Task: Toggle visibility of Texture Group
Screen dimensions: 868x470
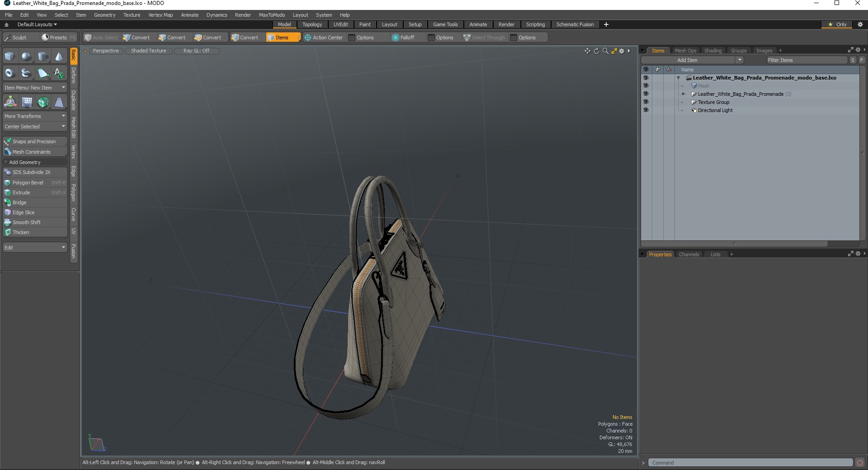Action: pos(646,102)
